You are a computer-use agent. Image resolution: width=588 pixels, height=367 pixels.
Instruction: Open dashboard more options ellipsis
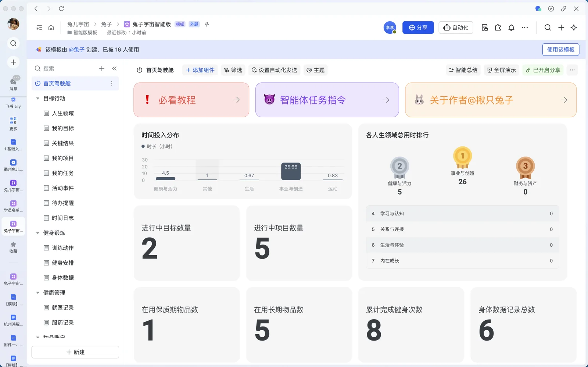[x=572, y=70]
